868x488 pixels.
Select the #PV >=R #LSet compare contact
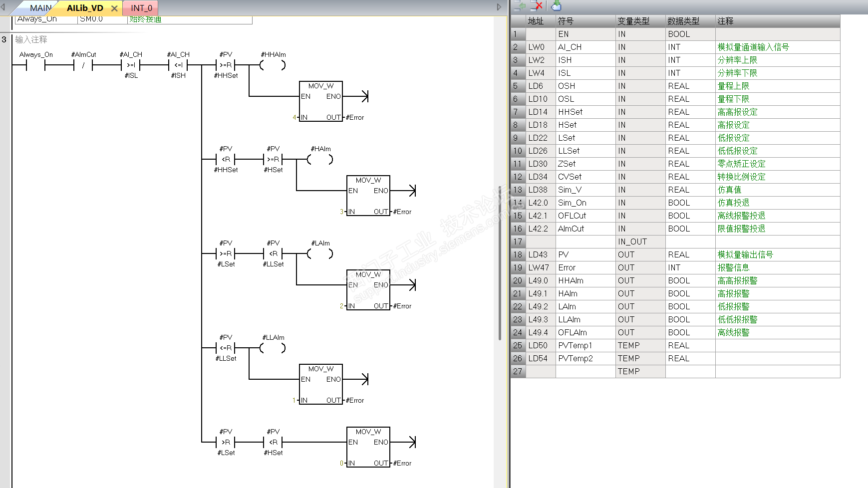[226, 253]
